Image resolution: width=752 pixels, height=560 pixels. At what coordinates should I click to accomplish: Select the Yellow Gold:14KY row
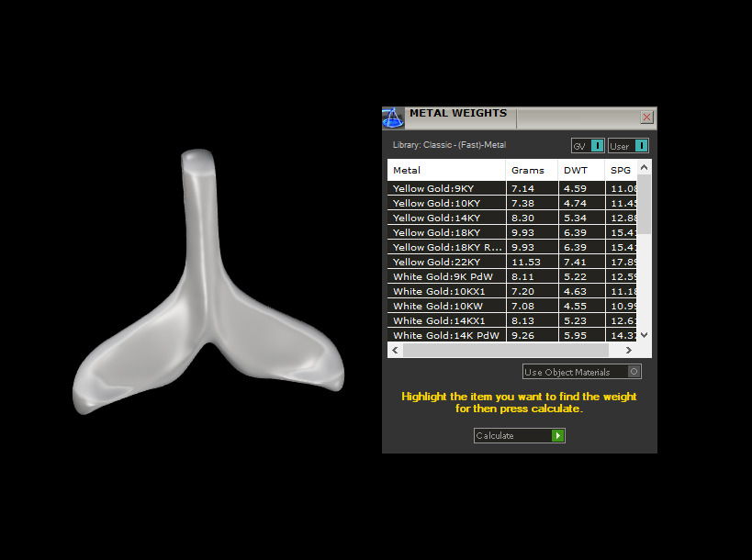[512, 218]
